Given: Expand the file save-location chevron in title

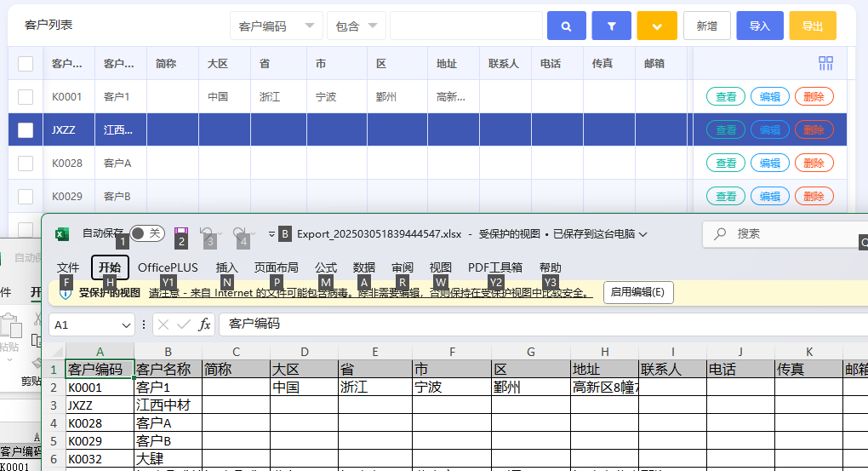Looking at the screenshot, I should tap(642, 234).
